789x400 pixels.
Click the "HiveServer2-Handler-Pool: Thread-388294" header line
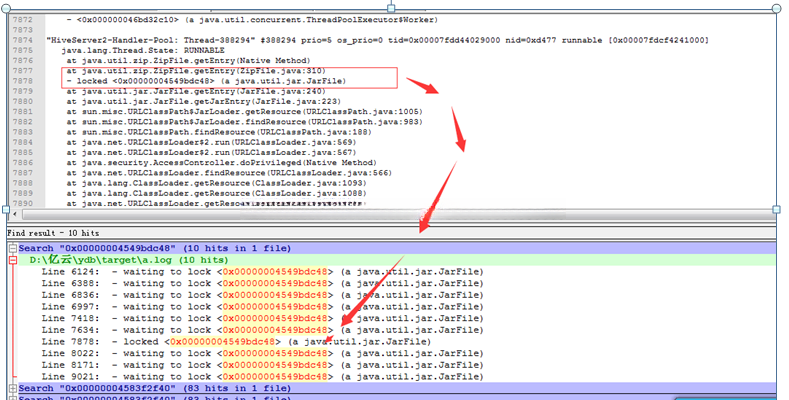pos(377,40)
